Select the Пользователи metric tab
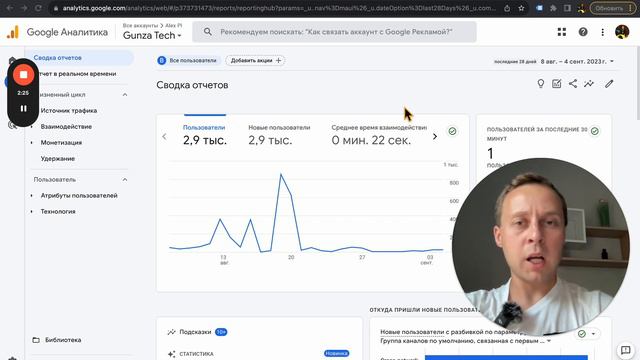The height and width of the screenshot is (360, 640). point(204,135)
